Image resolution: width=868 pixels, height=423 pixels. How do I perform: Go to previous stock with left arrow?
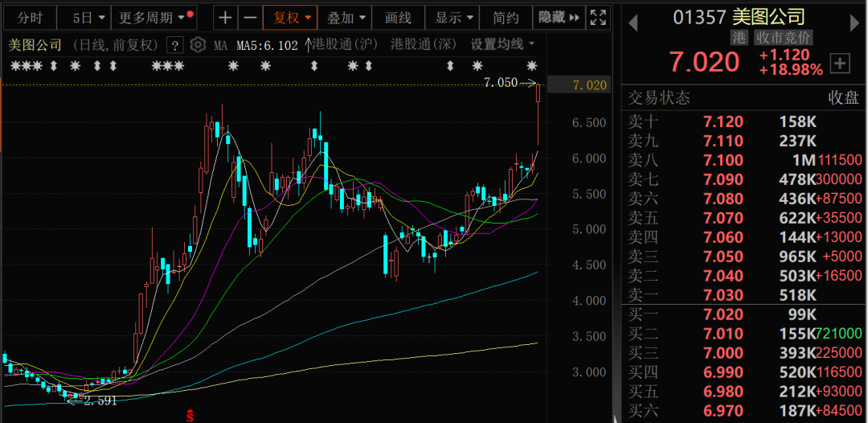[633, 23]
